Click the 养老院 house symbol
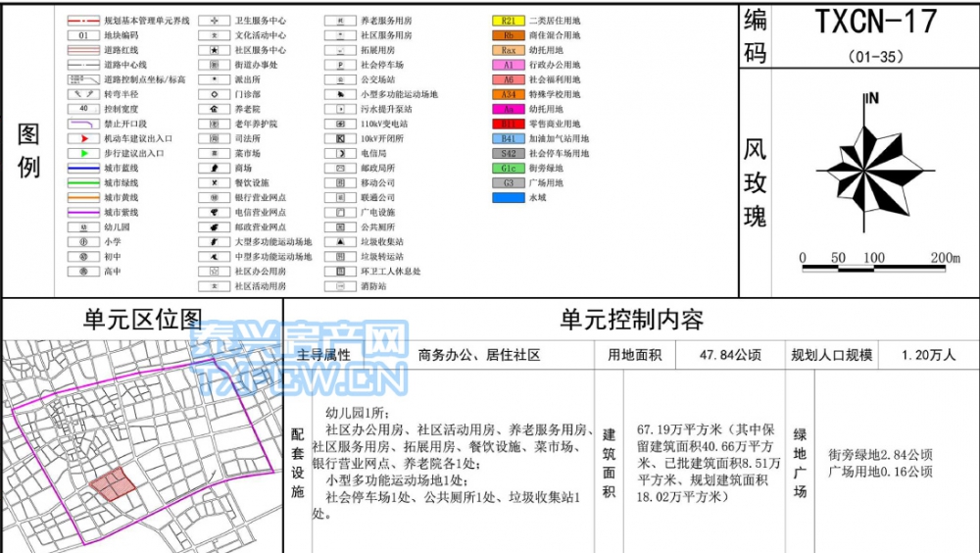Image resolution: width=980 pixels, height=553 pixels. pyautogui.click(x=215, y=109)
